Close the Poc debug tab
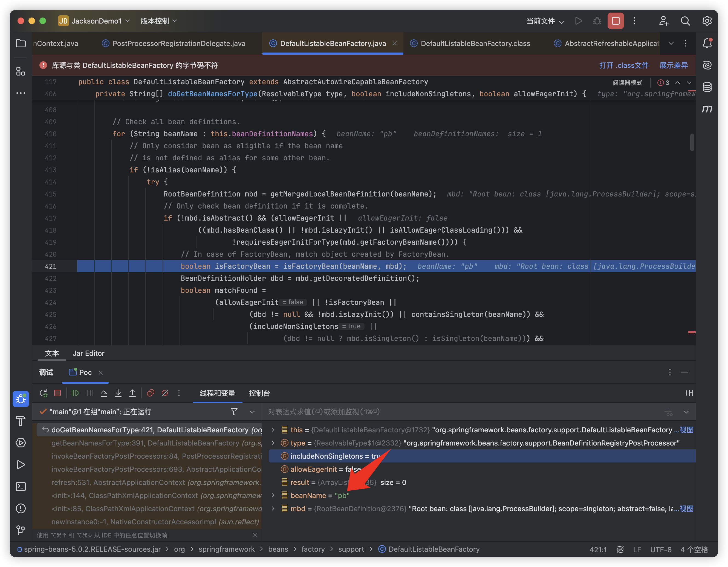This screenshot has width=728, height=567. (101, 373)
